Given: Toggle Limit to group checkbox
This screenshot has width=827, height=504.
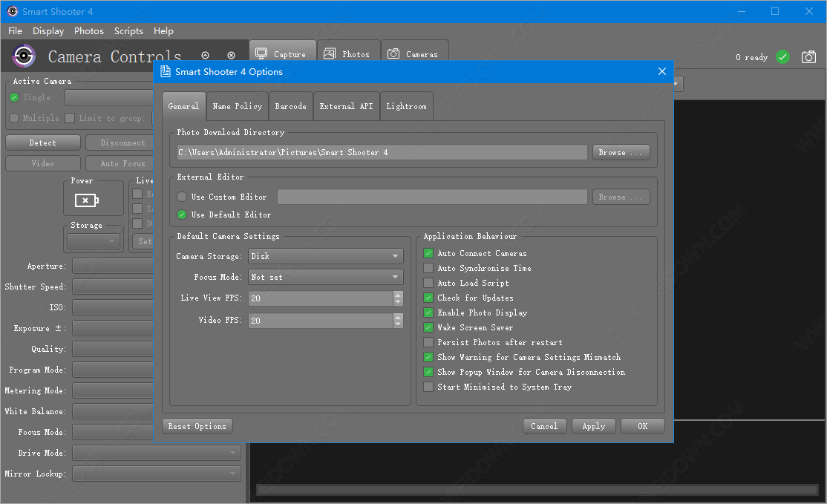Looking at the screenshot, I should 70,117.
